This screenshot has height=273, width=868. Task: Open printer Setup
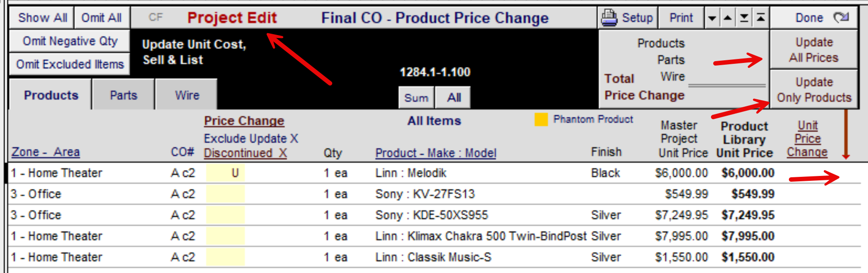[x=627, y=18]
